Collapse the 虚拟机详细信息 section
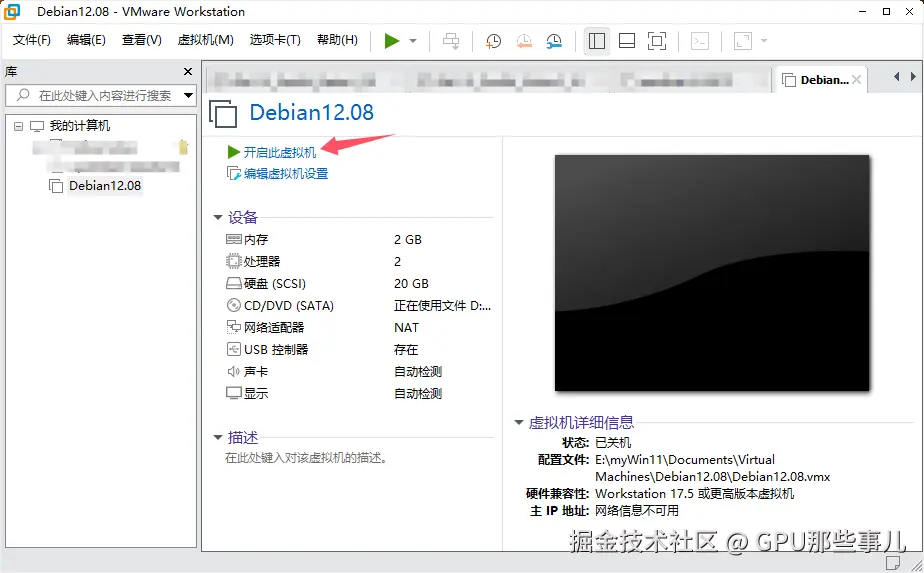This screenshot has height=573, width=924. 519,422
